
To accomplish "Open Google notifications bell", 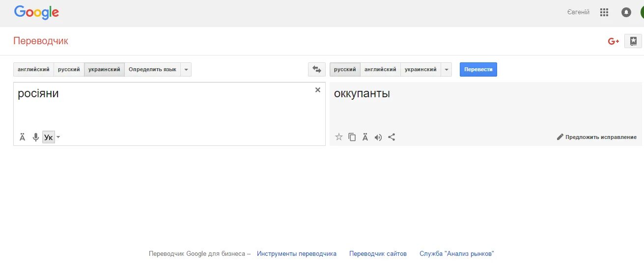I will click(x=626, y=12).
